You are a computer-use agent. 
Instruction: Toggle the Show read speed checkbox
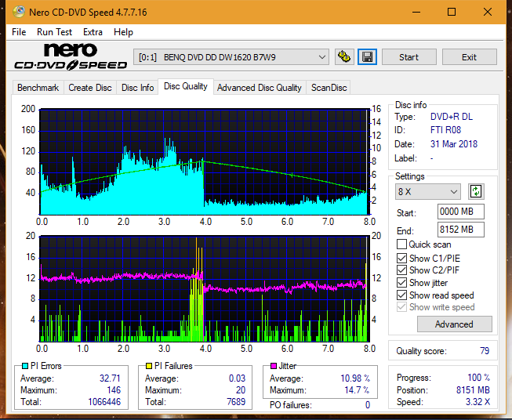click(x=401, y=295)
